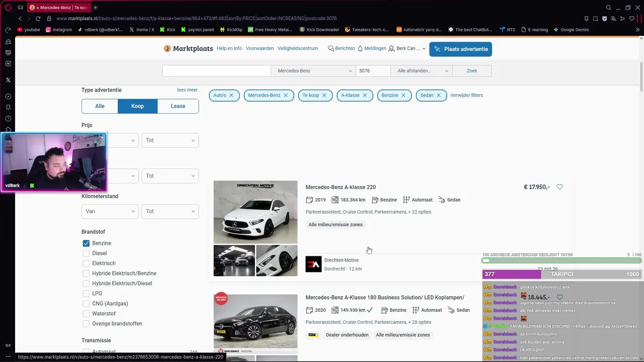Remove the Te koop filter chip

(x=325, y=95)
